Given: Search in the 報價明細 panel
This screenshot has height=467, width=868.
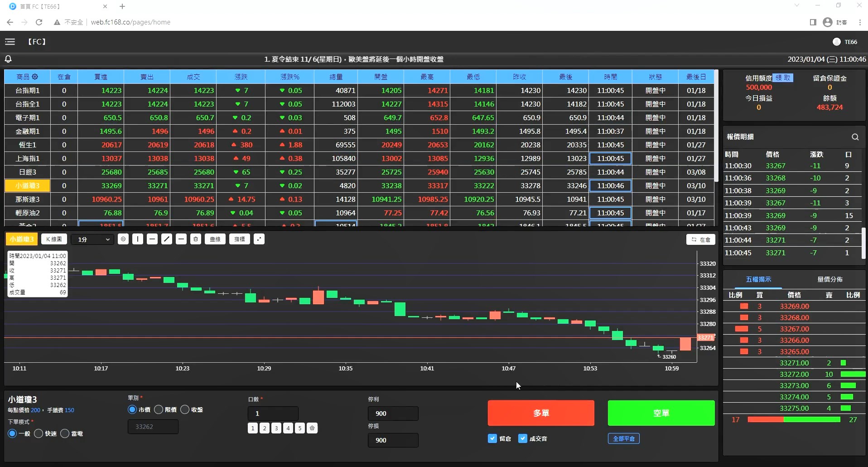Looking at the screenshot, I should click(x=855, y=137).
